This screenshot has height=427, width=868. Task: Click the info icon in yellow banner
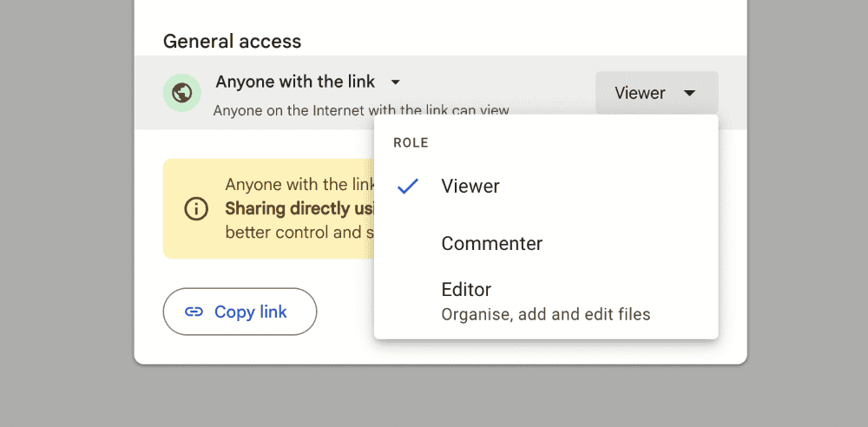(196, 208)
